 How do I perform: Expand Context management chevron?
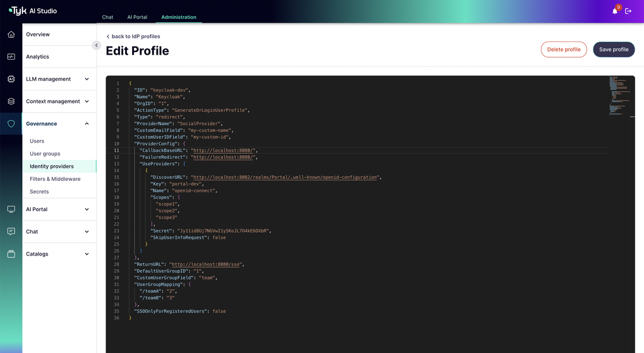click(87, 101)
